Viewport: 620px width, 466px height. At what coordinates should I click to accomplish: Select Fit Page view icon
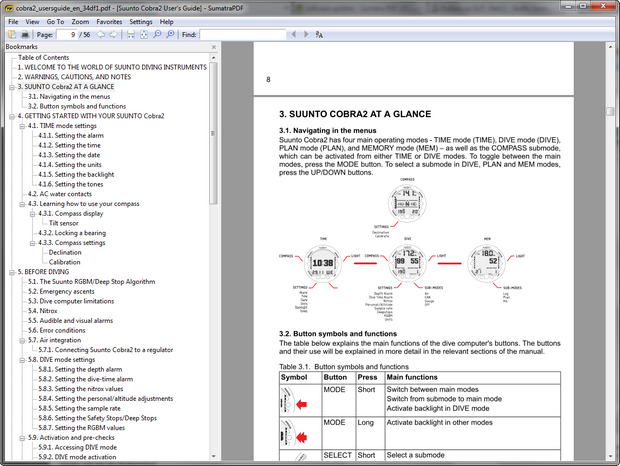click(x=144, y=34)
